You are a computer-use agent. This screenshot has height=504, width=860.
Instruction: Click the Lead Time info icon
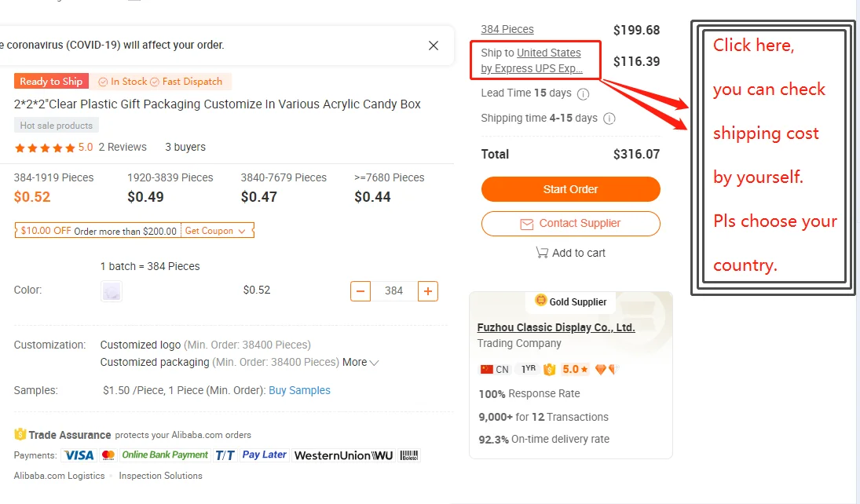583,93
